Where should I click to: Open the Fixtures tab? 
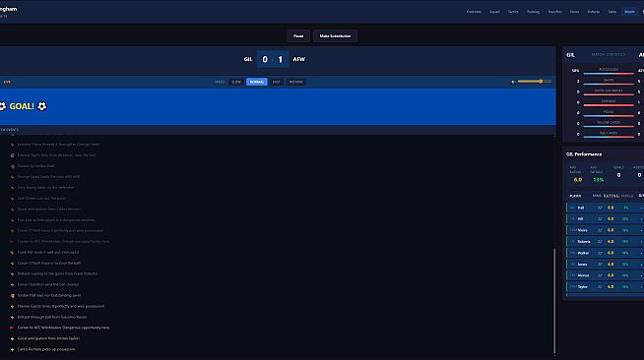593,12
